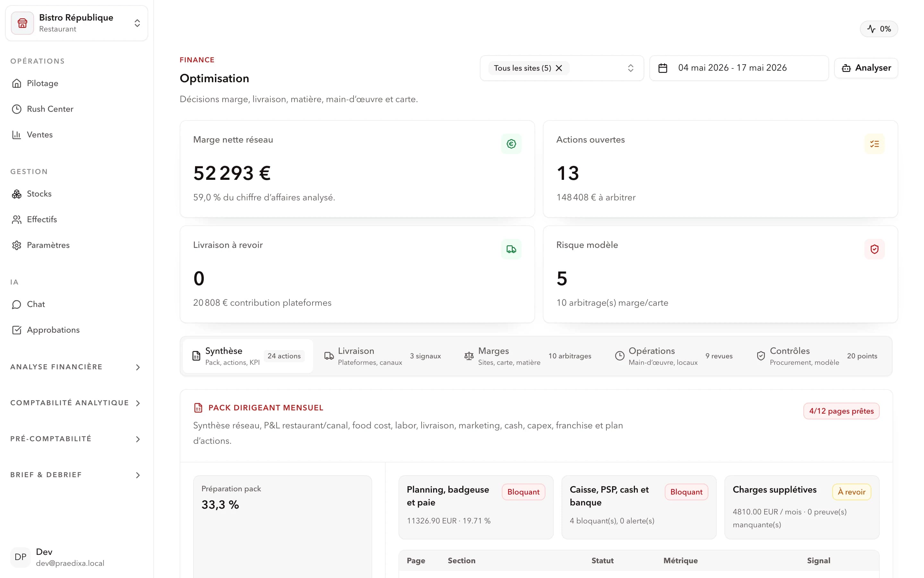Open the Approbations check icon
This screenshot has height=578, width=924.
click(16, 330)
